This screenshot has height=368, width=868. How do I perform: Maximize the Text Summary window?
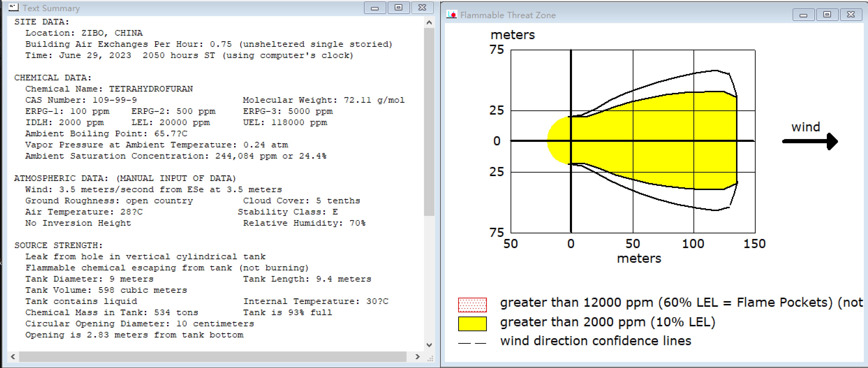(398, 8)
